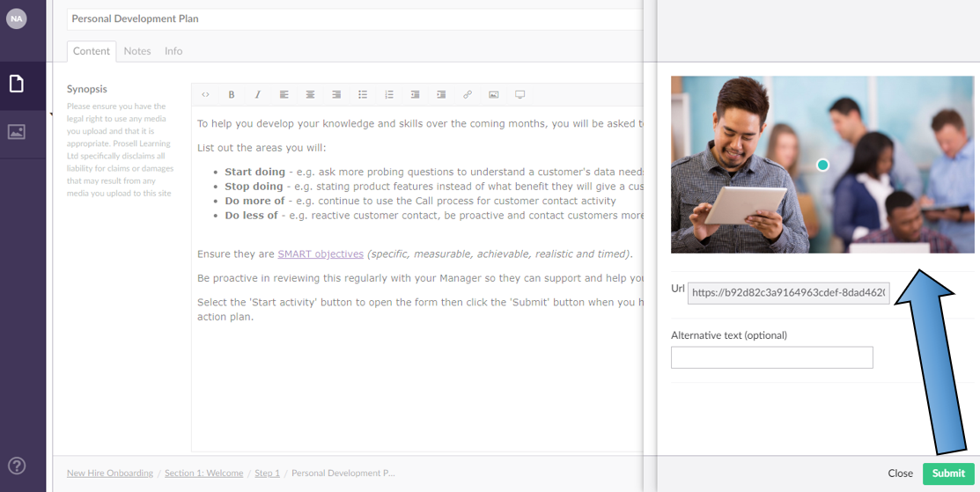Insert a hyperlink using link icon
This screenshot has height=492, width=980.
[468, 95]
